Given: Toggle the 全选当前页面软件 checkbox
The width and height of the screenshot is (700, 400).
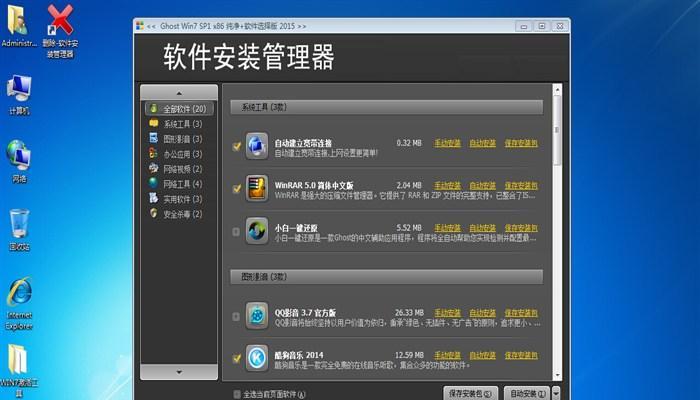Looking at the screenshot, I should click(237, 394).
